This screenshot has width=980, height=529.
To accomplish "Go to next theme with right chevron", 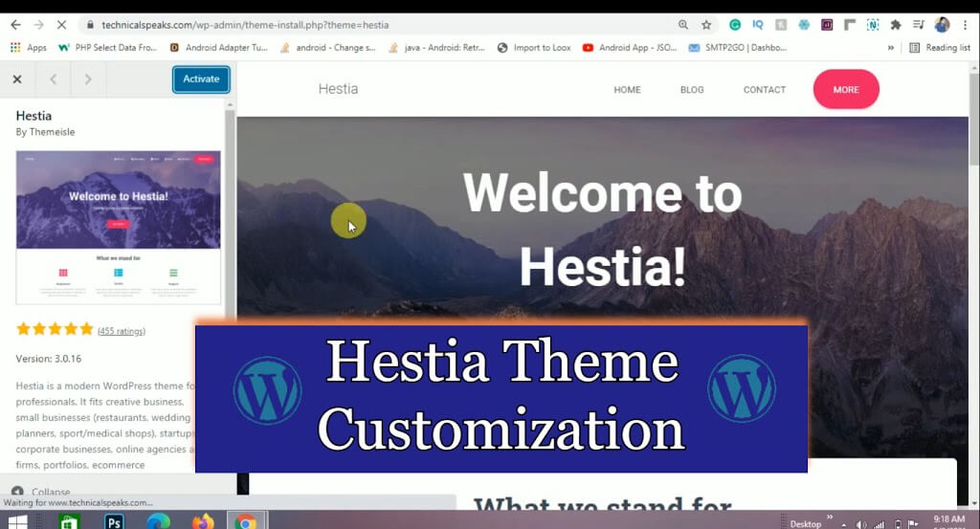I will (x=88, y=79).
